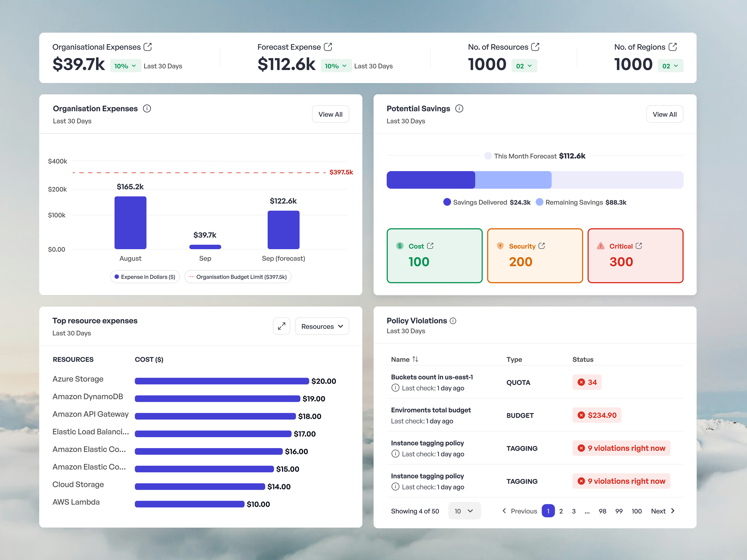Open the Security 200 savings card
747x560 pixels.
click(x=535, y=255)
